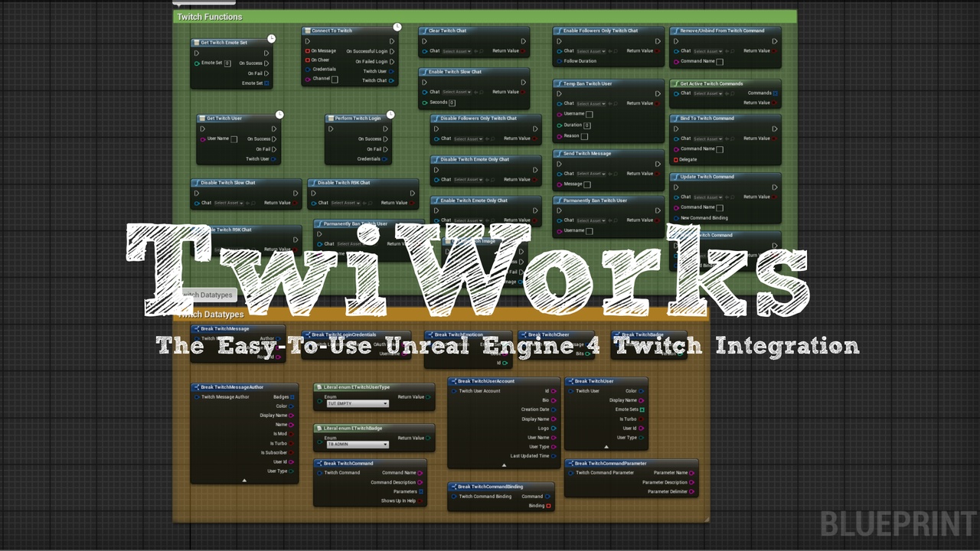The width and height of the screenshot is (980, 551).
Task: Click the Is Mod pin on Break TwitchMessageAuthor
Action: coord(292,434)
